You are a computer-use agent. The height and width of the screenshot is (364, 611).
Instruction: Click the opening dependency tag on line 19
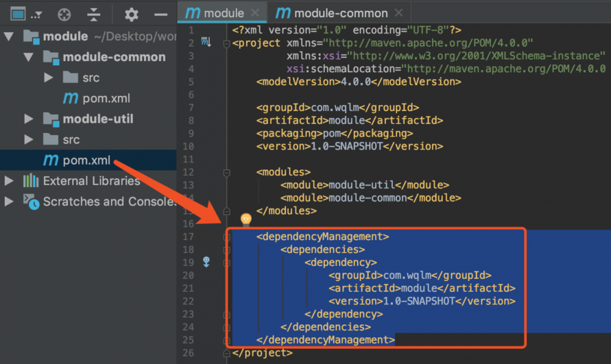tap(340, 263)
